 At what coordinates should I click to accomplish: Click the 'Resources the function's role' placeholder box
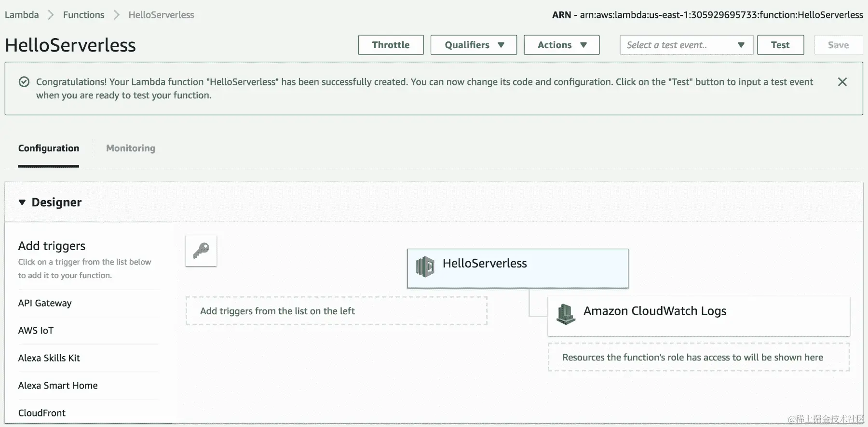[x=699, y=357]
